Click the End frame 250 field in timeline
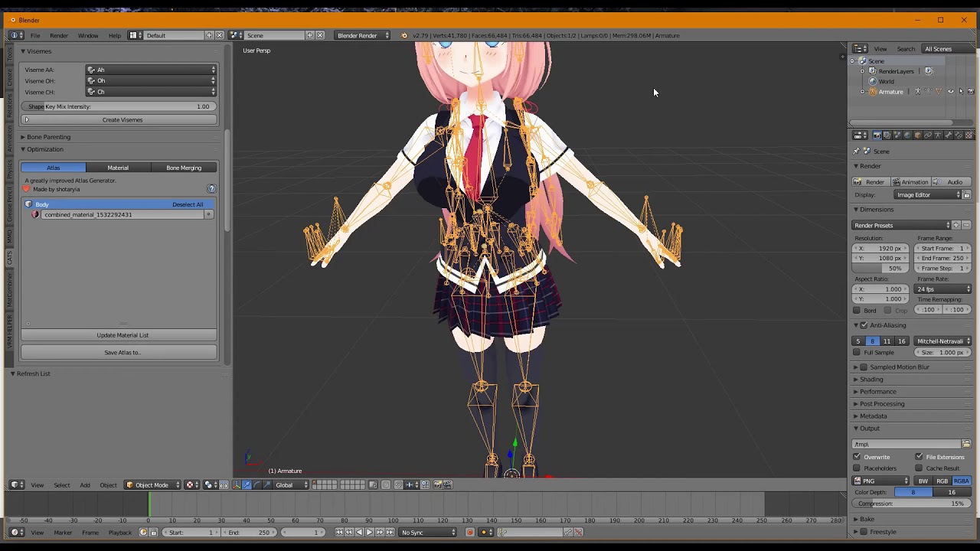 click(x=250, y=533)
